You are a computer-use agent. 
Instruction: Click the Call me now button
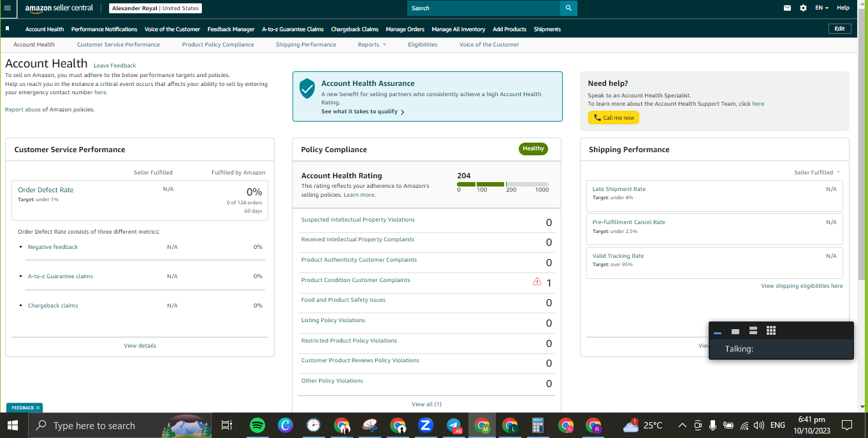click(614, 118)
